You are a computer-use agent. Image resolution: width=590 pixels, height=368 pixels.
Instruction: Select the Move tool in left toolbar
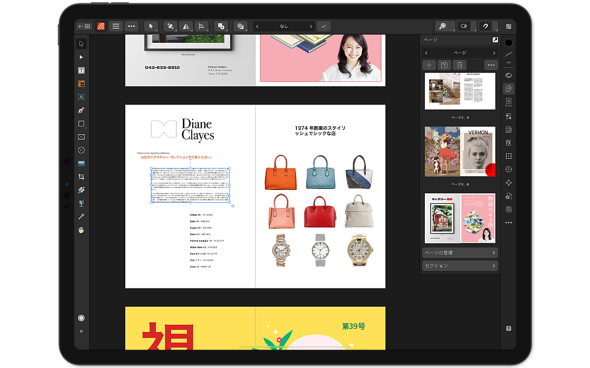(81, 44)
